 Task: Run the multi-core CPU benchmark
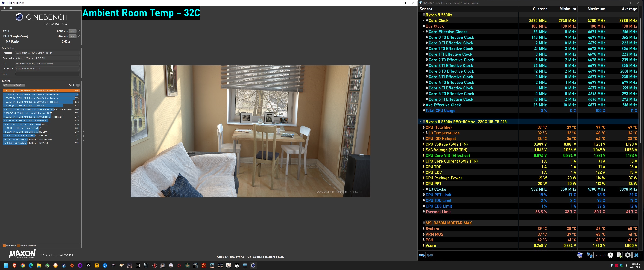[72, 31]
